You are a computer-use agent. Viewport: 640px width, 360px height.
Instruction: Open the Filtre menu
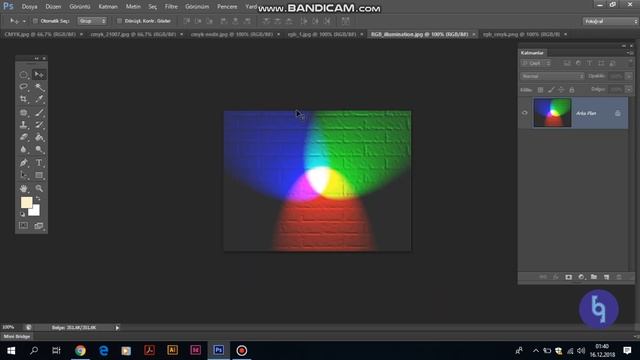click(x=171, y=7)
